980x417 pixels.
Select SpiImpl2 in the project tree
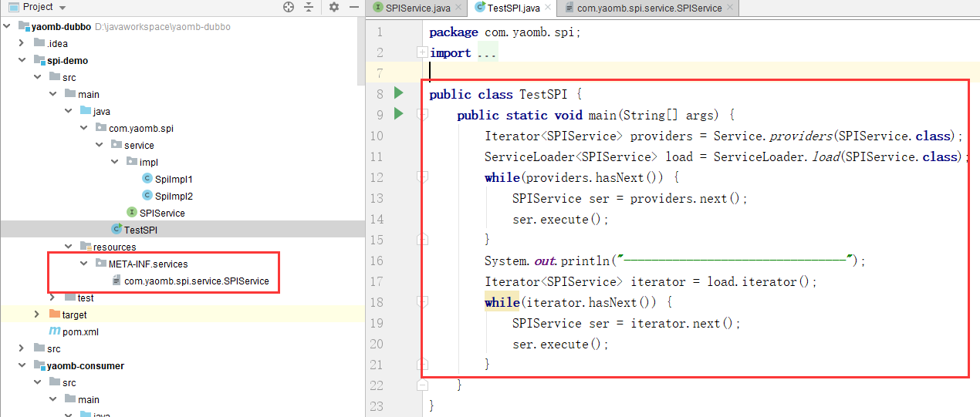pyautogui.click(x=174, y=196)
